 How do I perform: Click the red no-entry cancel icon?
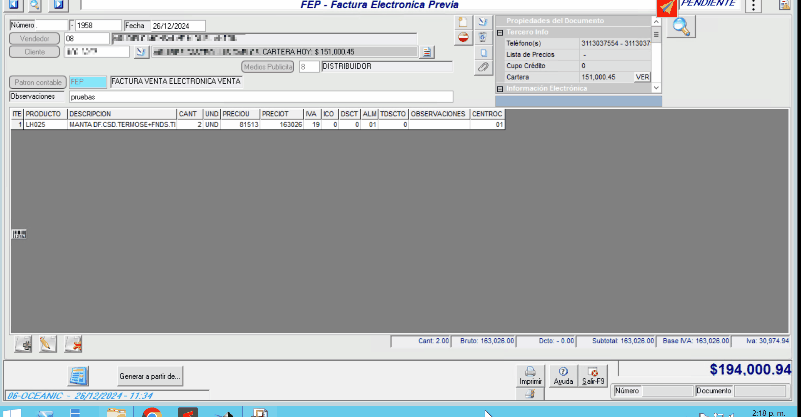click(463, 38)
